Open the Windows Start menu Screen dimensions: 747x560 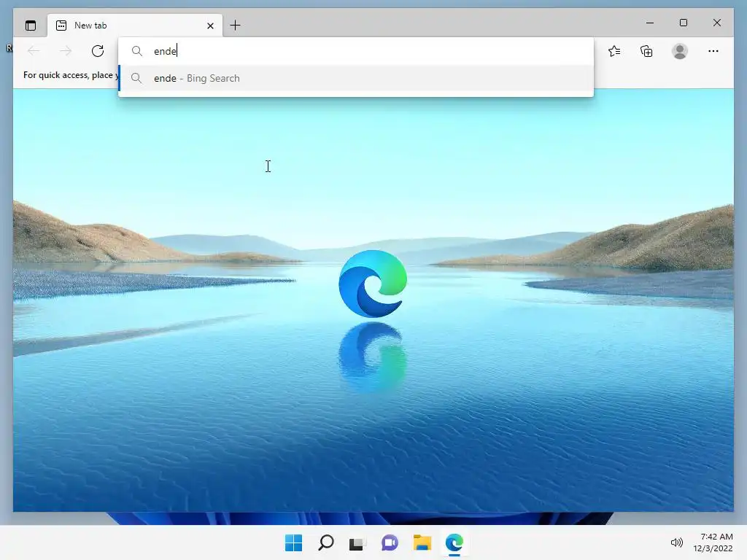(x=293, y=542)
